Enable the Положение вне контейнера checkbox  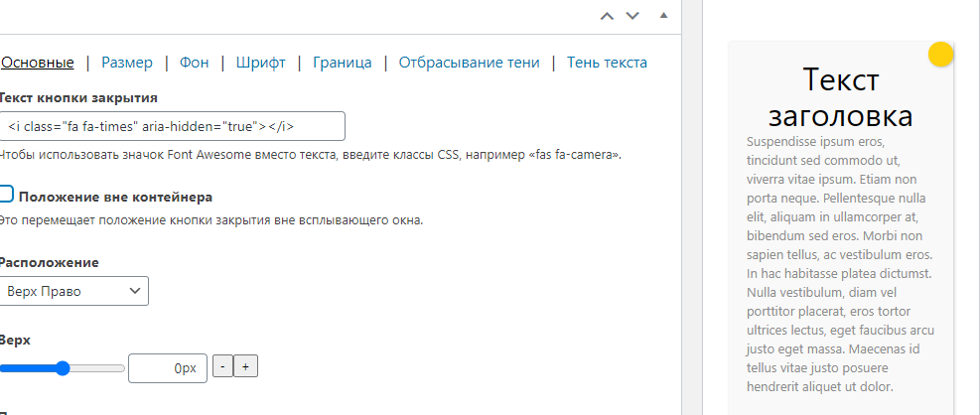[6, 194]
